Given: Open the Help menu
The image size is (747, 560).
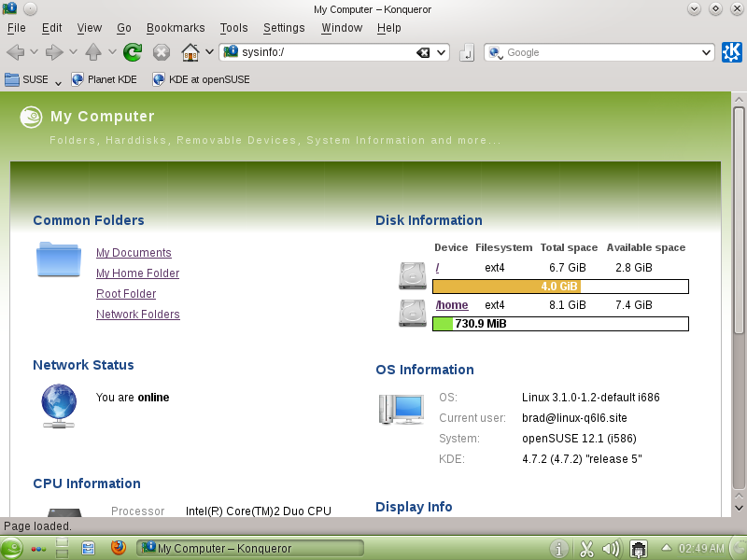Looking at the screenshot, I should [x=388, y=28].
